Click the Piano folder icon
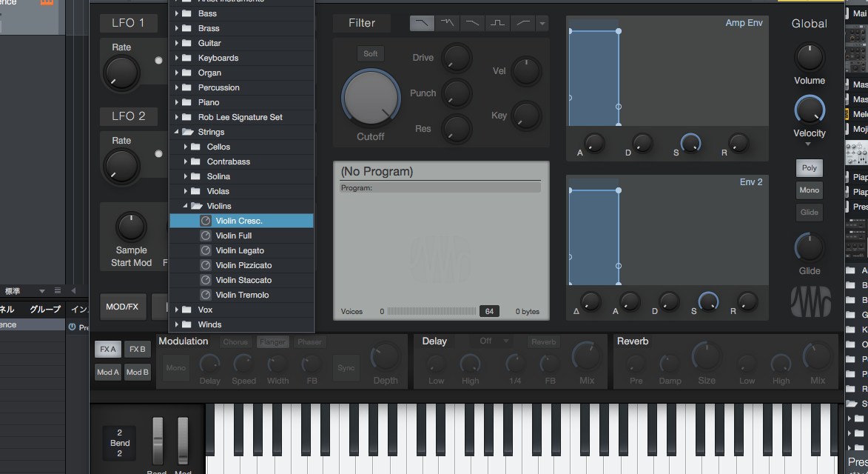The width and height of the screenshot is (868, 474). 187,102
